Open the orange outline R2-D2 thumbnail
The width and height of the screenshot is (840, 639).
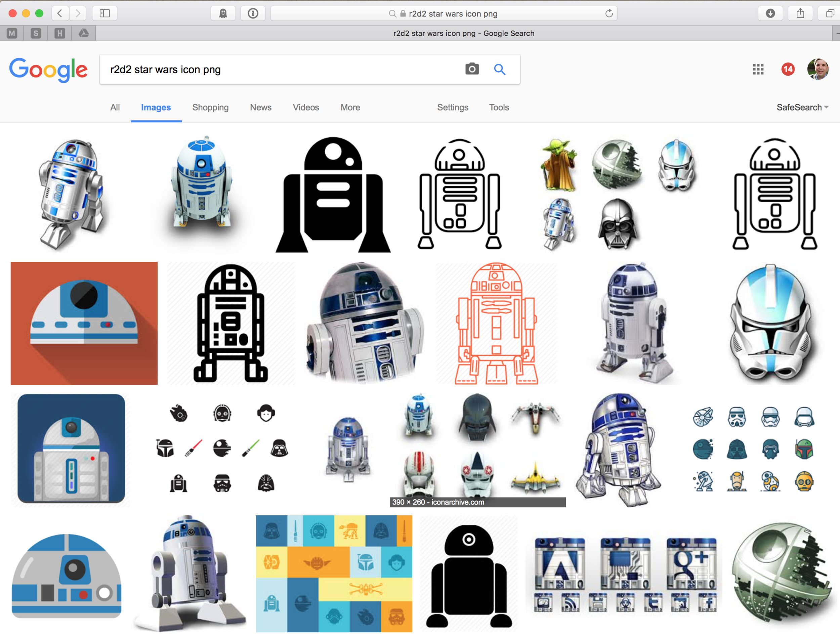pos(496,324)
